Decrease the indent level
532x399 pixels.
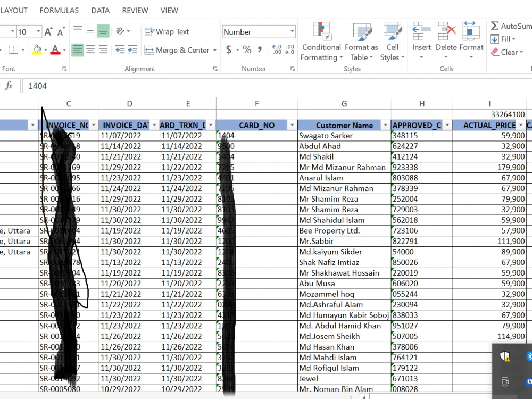120,50
